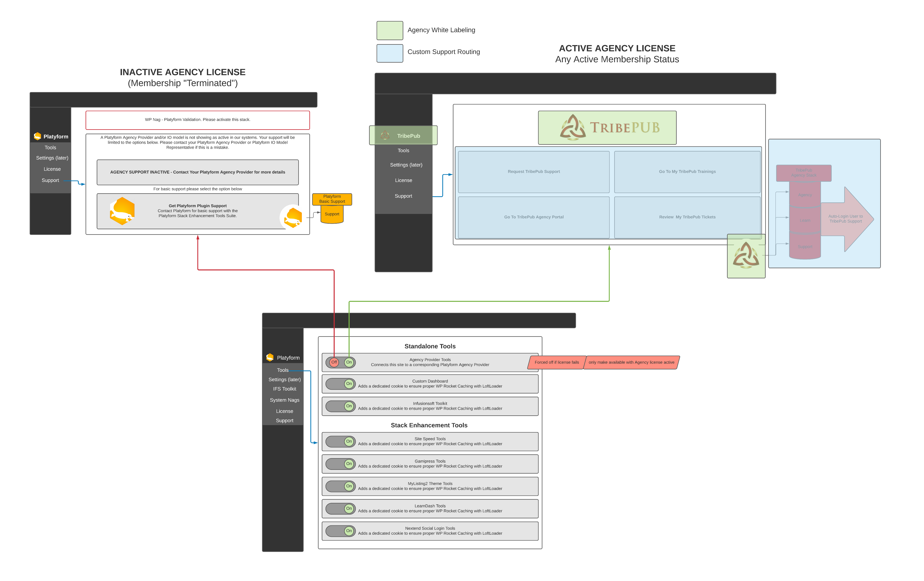This screenshot has width=924, height=581.
Task: Select Settings (later) in bottom Platyform sidebar
Action: (284, 380)
